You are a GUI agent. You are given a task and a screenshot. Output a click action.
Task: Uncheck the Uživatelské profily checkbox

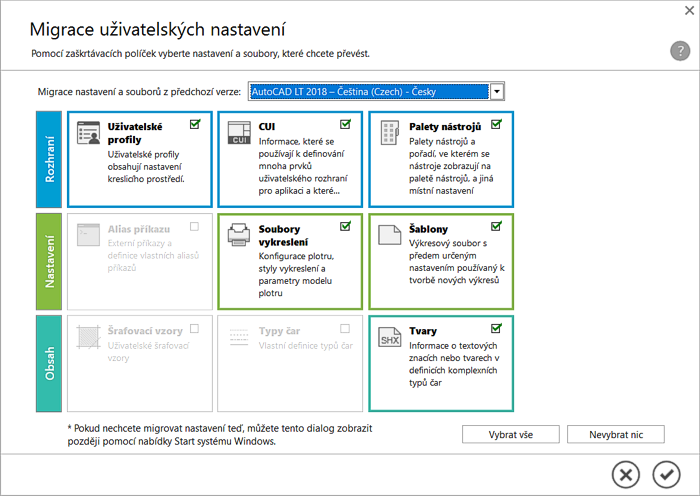point(195,125)
